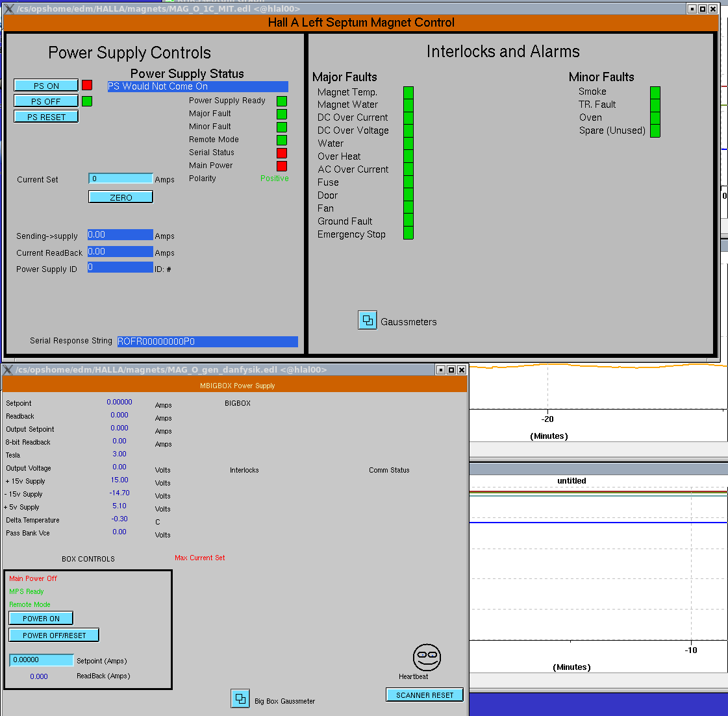Viewport: 728px width, 716px height.
Task: Click the Ground Fault indicator
Action: 408,221
